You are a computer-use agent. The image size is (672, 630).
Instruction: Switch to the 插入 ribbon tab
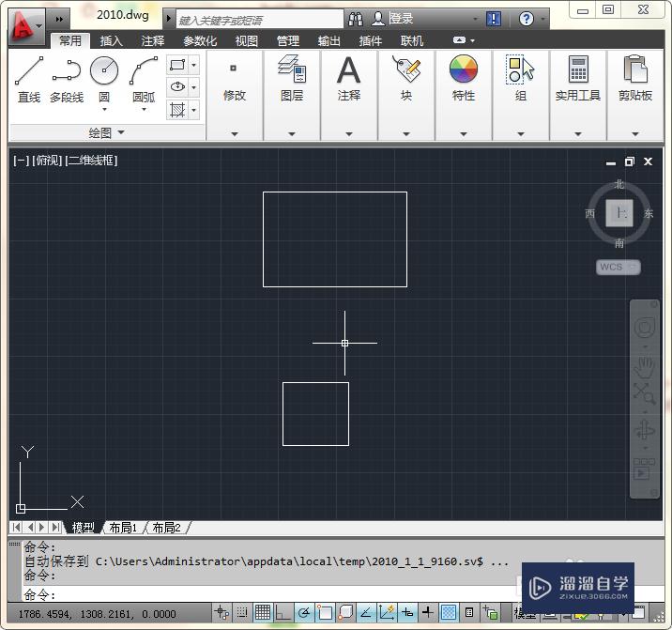pyautogui.click(x=112, y=40)
